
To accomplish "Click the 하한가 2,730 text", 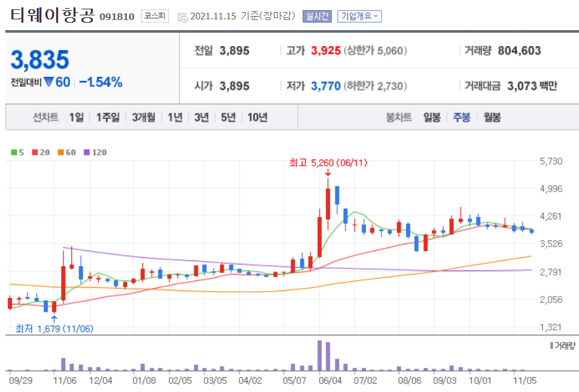I will pos(375,86).
